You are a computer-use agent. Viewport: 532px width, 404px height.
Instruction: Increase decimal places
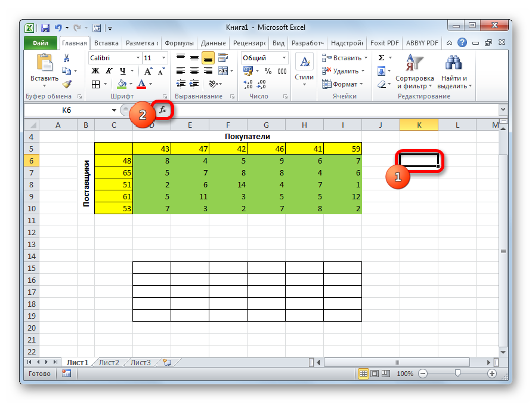(248, 84)
